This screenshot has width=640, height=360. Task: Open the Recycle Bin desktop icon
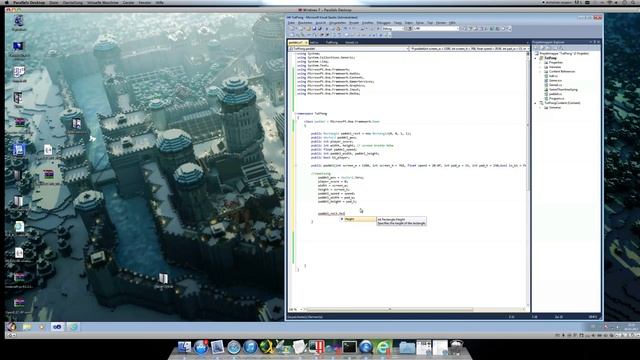[19, 23]
